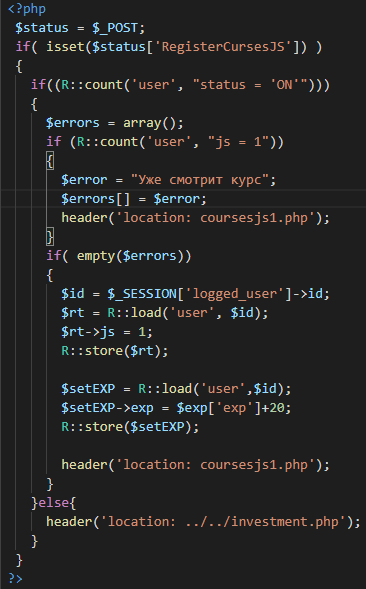366x589 pixels.
Task: Click "$exp['exp']+20" expression
Action: 230,408
